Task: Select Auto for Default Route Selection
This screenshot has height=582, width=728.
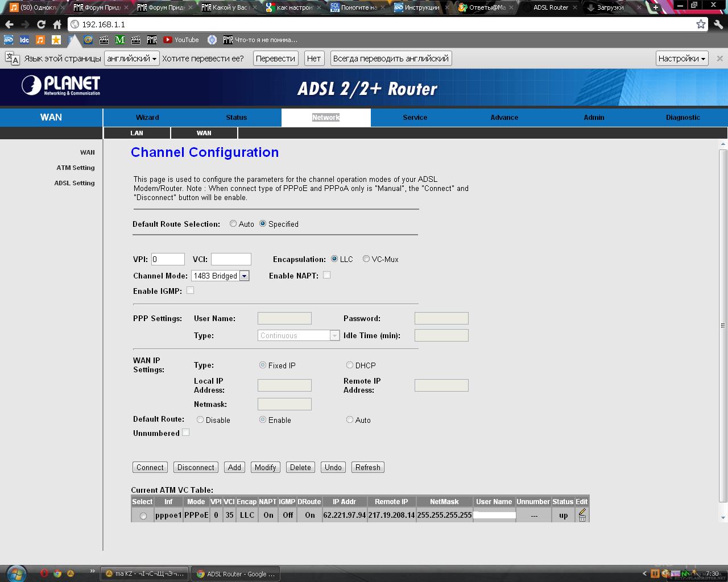Action: click(x=233, y=224)
